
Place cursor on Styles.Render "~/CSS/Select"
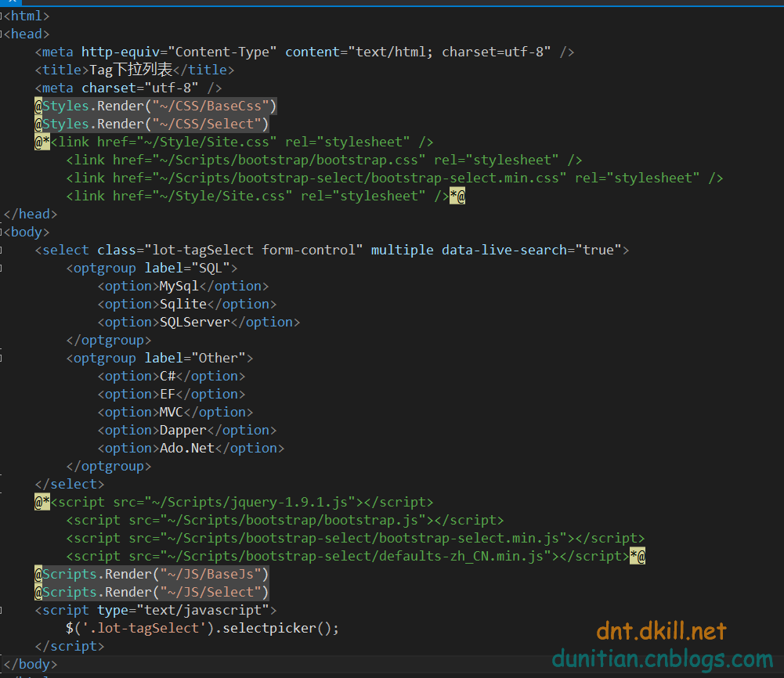pyautogui.click(x=151, y=124)
